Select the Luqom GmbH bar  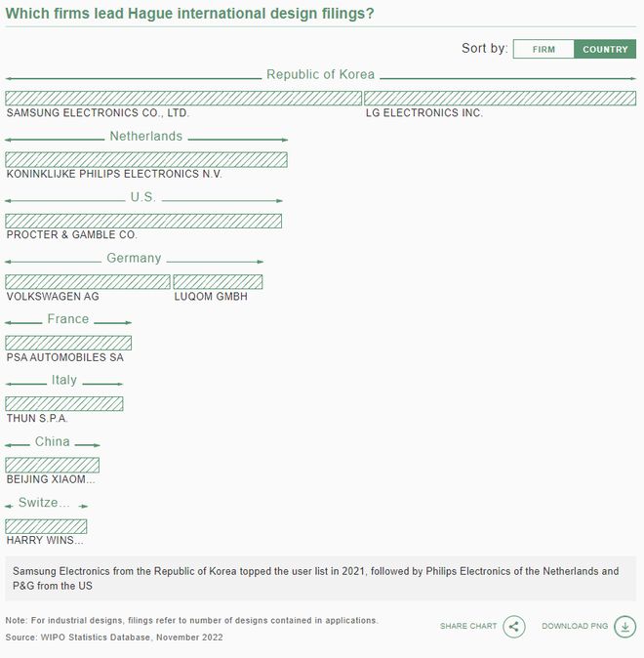(218, 282)
